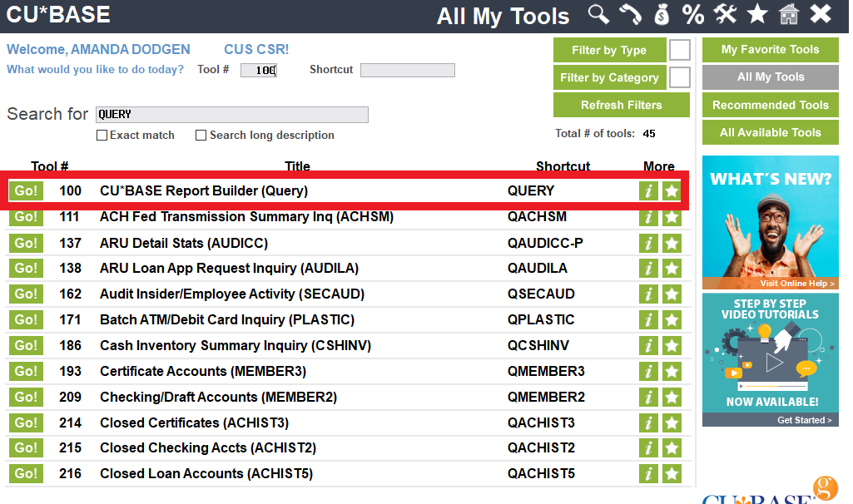Check Search long description option
853x504 pixels.
[201, 135]
